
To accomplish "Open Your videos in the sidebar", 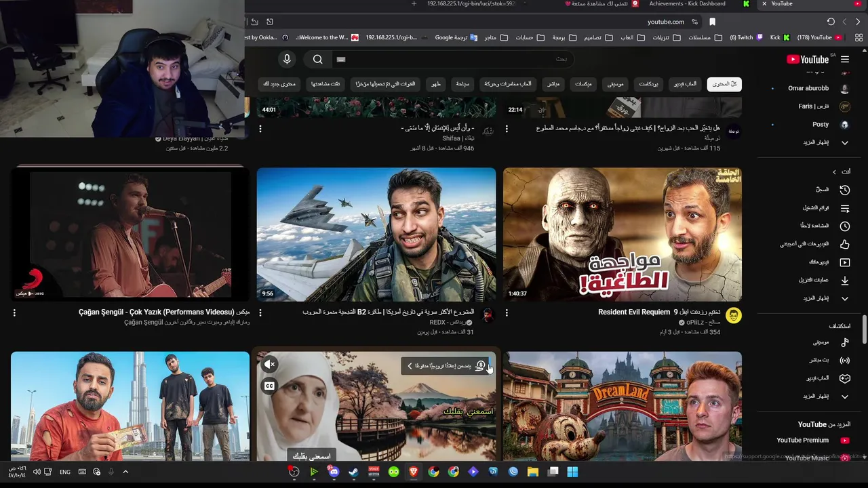I will [x=830, y=262].
